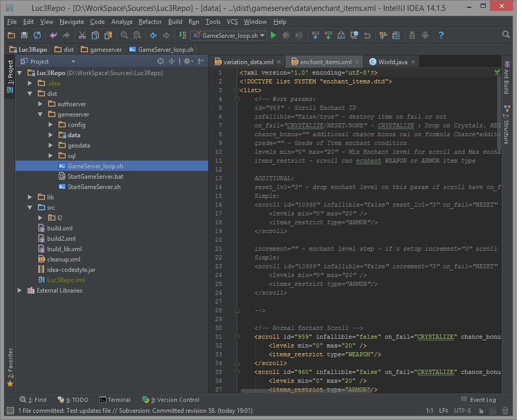The height and width of the screenshot is (420, 522).
Task: Toggle the 2: Favorites tool window
Action: (10, 367)
